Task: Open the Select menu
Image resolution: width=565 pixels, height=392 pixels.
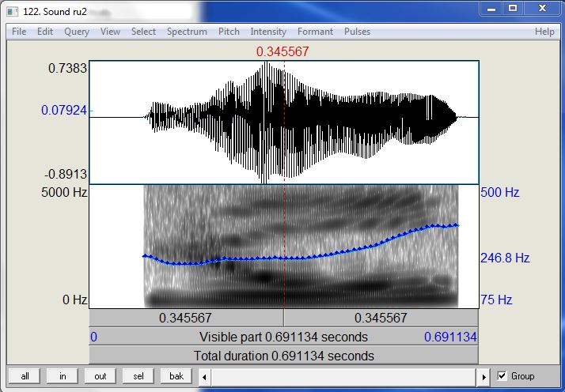Action: tap(143, 32)
